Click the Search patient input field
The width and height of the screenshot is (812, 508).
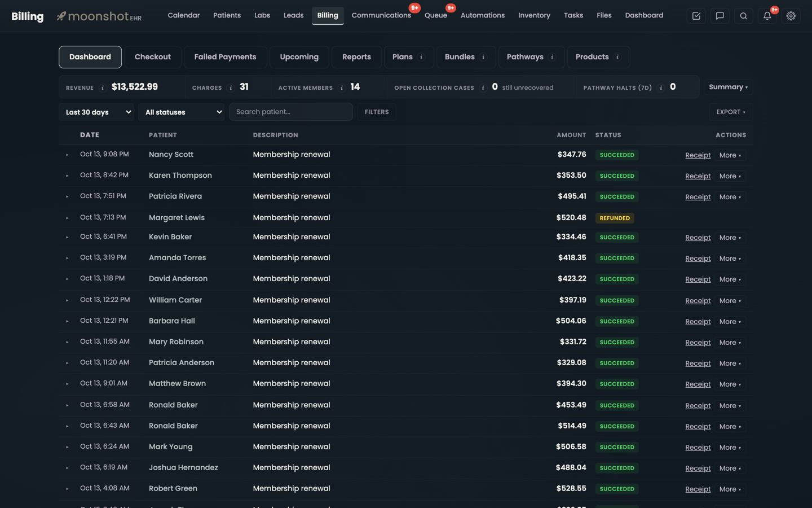coord(291,112)
